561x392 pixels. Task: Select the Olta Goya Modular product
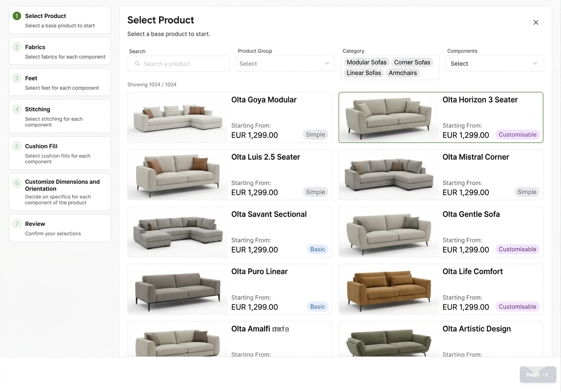point(229,117)
